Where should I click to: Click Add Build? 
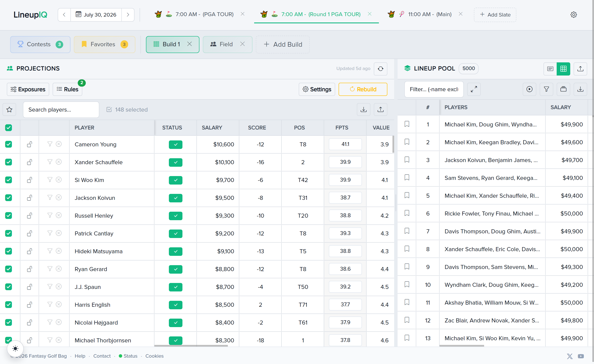click(x=283, y=44)
